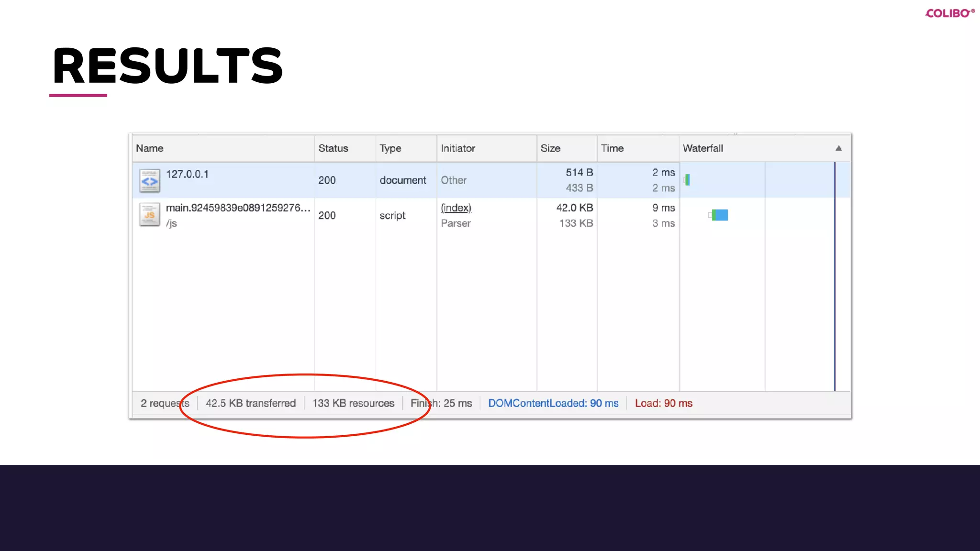Sort by the Size column header
980x551 pixels.
[x=550, y=148]
